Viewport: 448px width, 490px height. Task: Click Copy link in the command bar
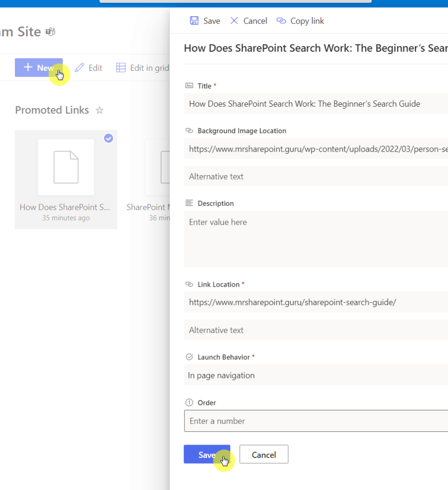coord(300,21)
